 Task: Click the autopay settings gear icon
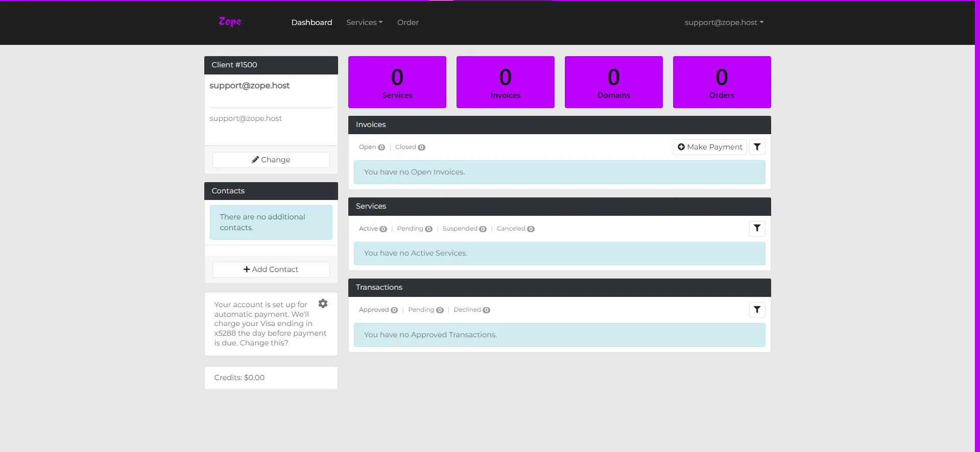tap(323, 304)
